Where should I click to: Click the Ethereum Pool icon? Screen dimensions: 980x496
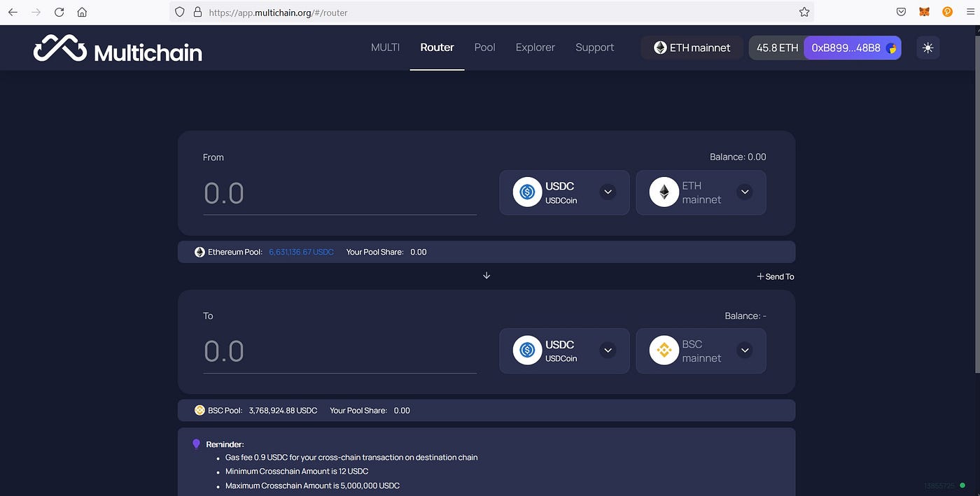tap(199, 252)
